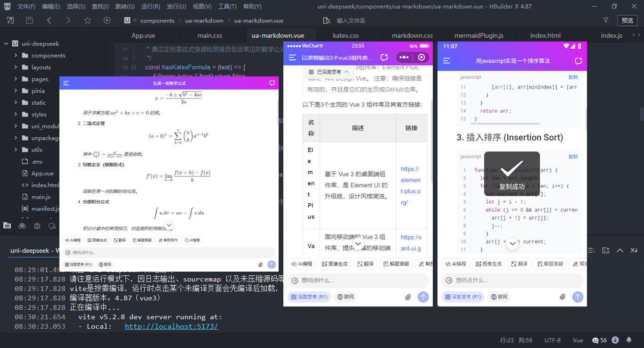Open the http://localhost:5173/ link
644x348 pixels.
coord(171,326)
